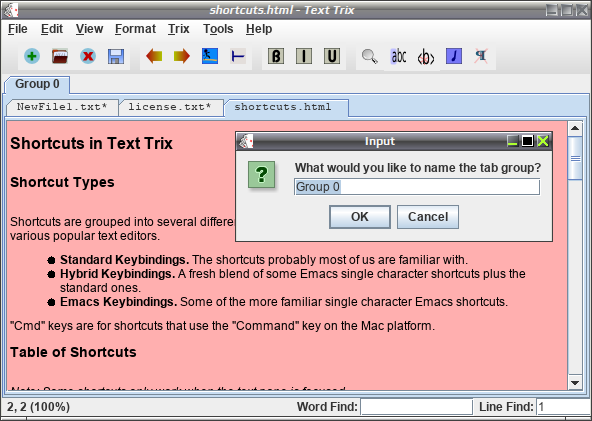This screenshot has width=592, height=421.
Task: Click the 'Table of Shortcuts' heading
Action: tap(73, 352)
